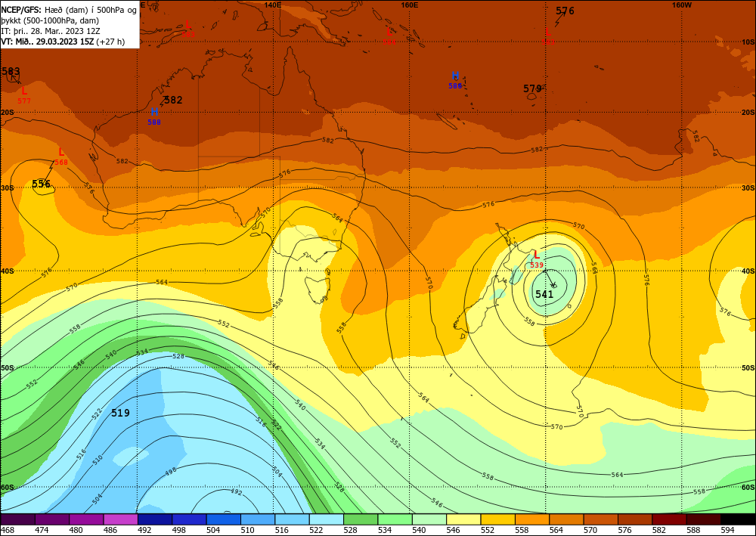The width and height of the screenshot is (756, 536).
Task: Click the 468–474 dark purple legend swatch
Action: tap(18, 519)
